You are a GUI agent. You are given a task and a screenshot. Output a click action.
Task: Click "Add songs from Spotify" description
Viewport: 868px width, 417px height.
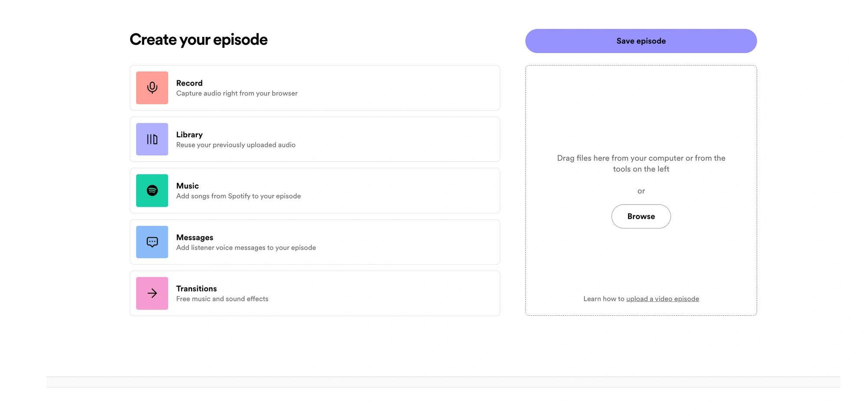click(x=238, y=196)
